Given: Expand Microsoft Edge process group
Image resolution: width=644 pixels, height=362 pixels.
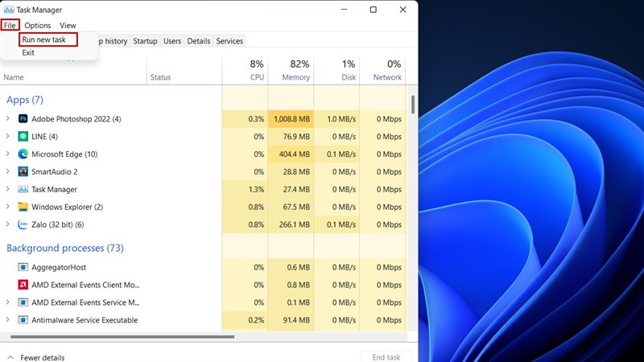Looking at the screenshot, I should [x=8, y=154].
